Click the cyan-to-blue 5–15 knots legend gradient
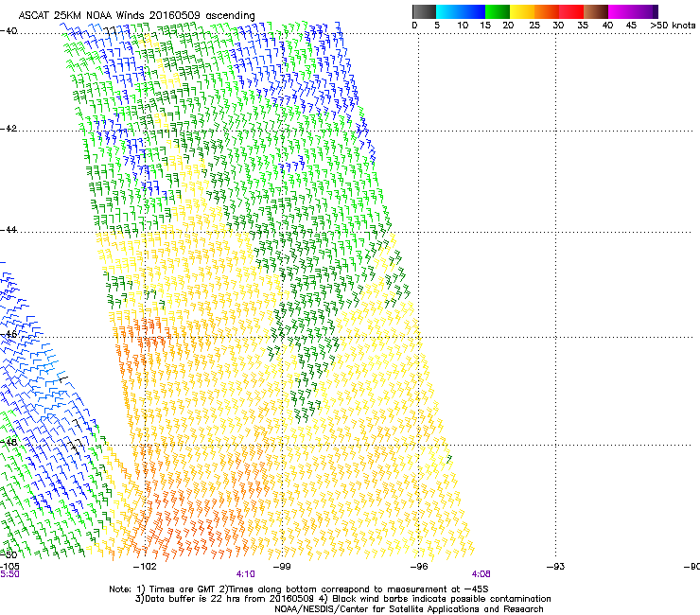This screenshot has height=615, width=700. (461, 11)
